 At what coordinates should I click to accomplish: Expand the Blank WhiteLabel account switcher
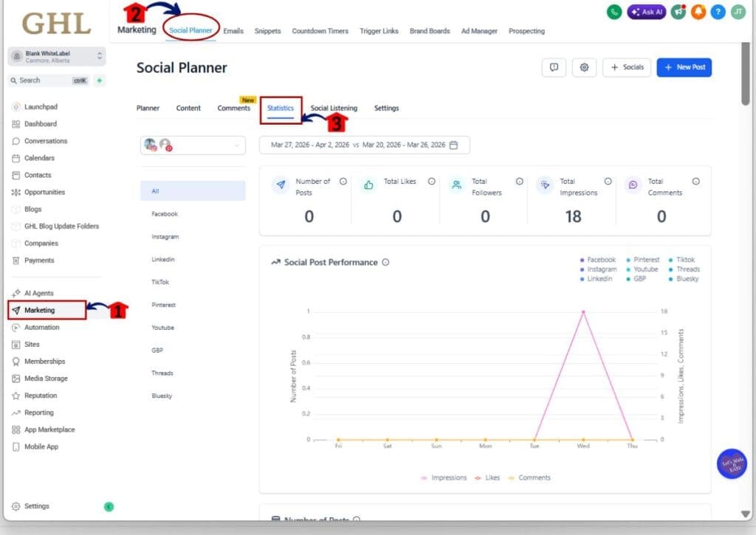click(x=55, y=57)
